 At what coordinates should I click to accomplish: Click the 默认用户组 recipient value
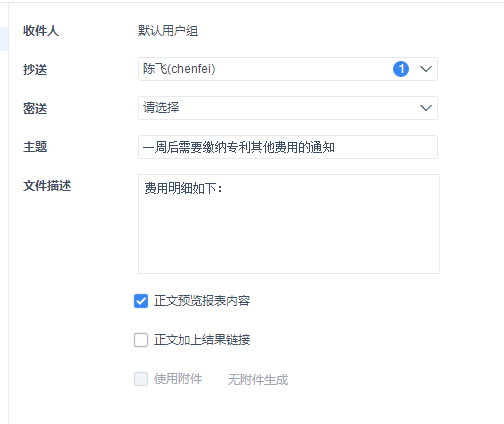point(168,31)
